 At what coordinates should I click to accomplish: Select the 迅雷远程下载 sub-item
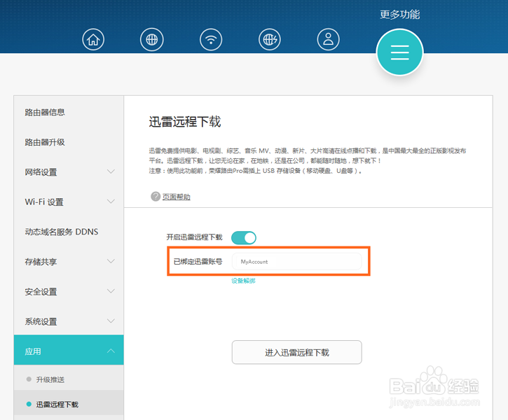[57, 404]
